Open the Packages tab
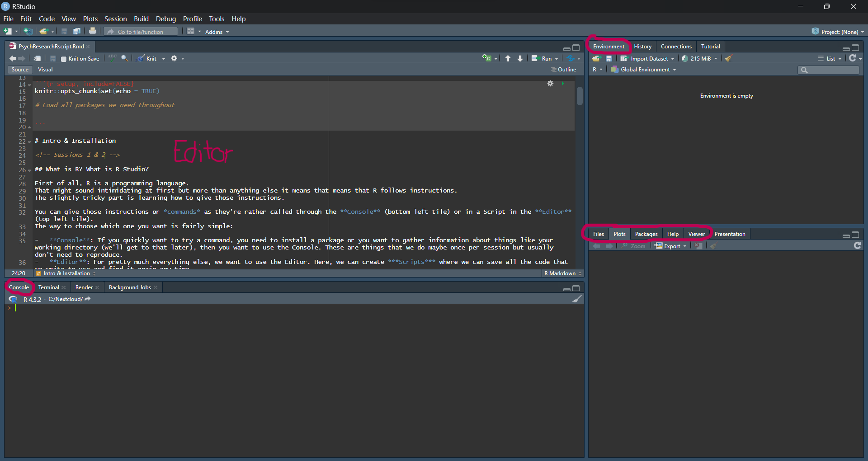868x461 pixels. (x=646, y=234)
